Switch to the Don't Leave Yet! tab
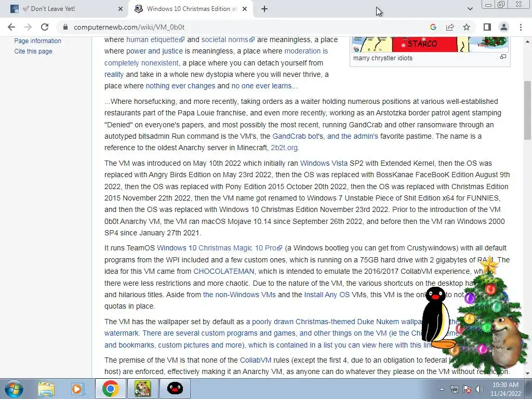 point(64,9)
